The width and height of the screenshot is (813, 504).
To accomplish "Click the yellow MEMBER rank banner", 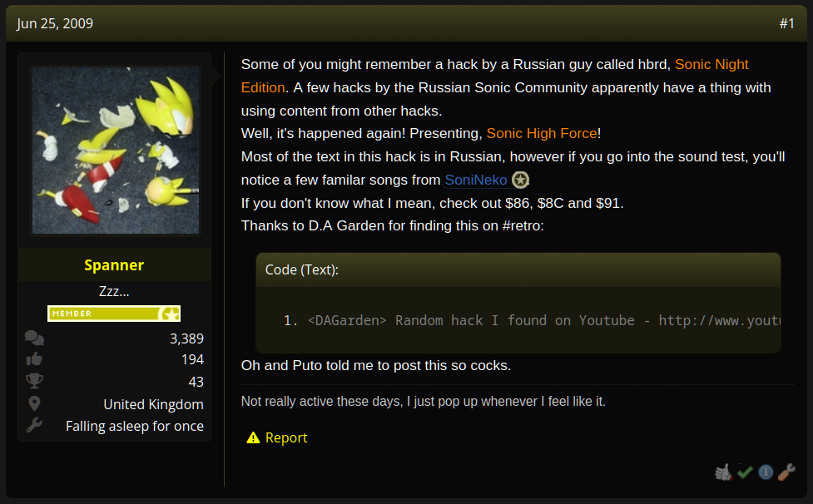I will tap(114, 314).
